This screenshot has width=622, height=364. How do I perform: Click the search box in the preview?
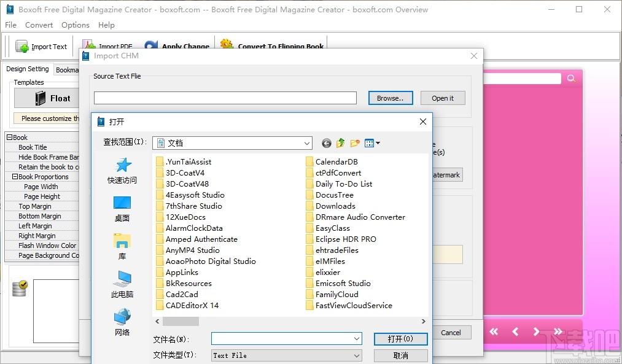tap(522, 78)
